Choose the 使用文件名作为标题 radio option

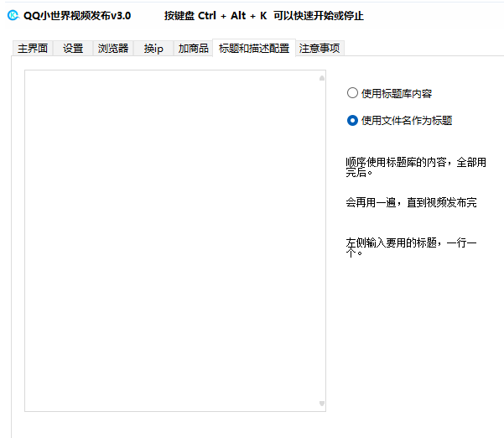[x=352, y=121]
